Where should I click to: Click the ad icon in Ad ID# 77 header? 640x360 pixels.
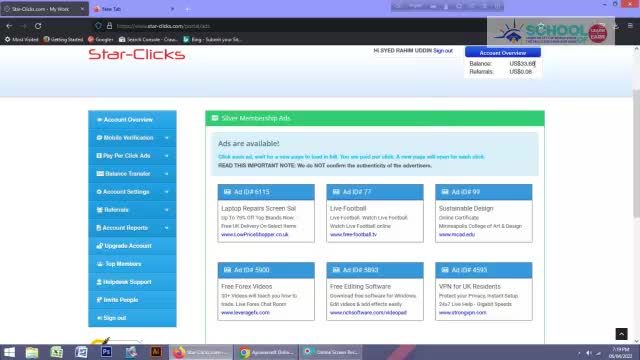pyautogui.click(x=336, y=192)
